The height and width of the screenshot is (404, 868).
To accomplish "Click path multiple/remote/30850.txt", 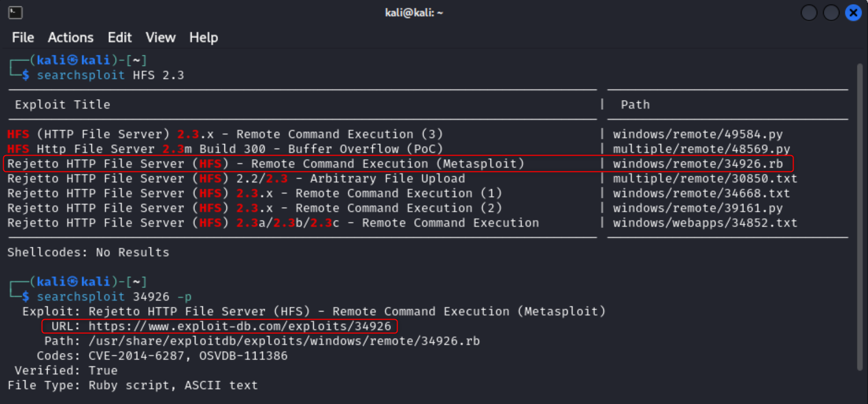I will (x=705, y=179).
